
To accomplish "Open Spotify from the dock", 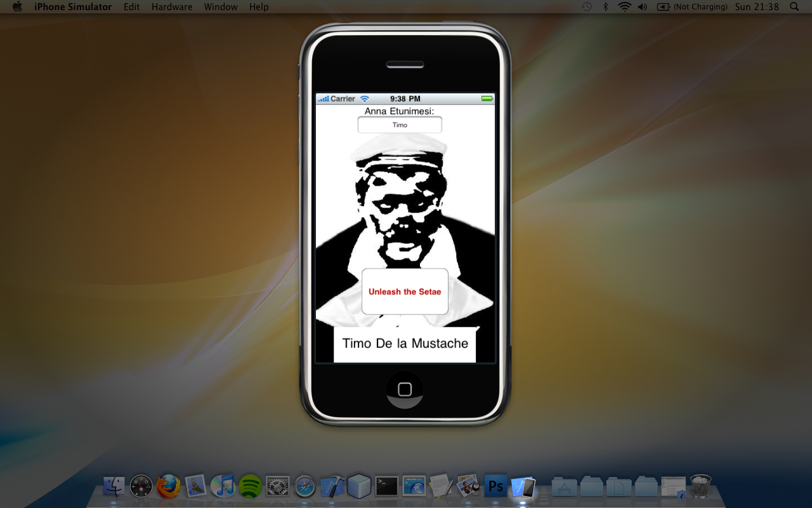I will pos(251,486).
